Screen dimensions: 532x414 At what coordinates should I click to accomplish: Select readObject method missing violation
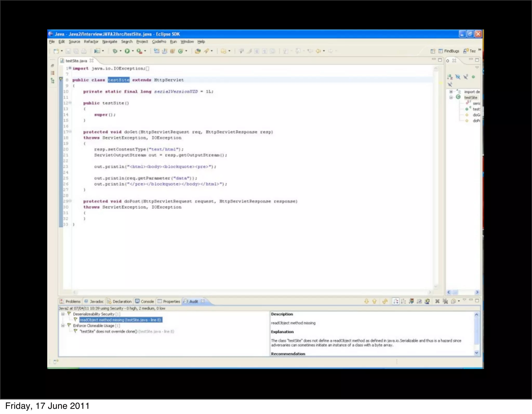[121, 320]
